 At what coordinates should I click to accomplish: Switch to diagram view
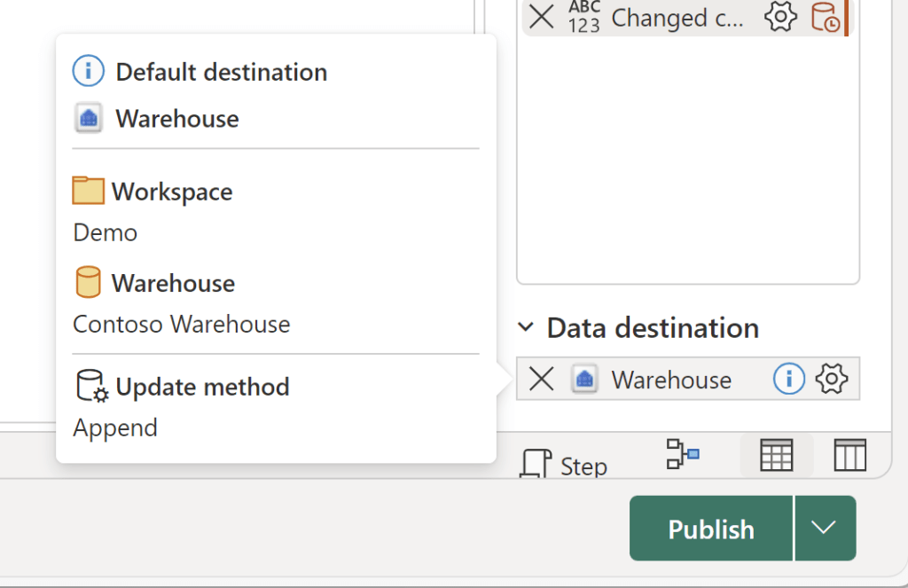(683, 454)
